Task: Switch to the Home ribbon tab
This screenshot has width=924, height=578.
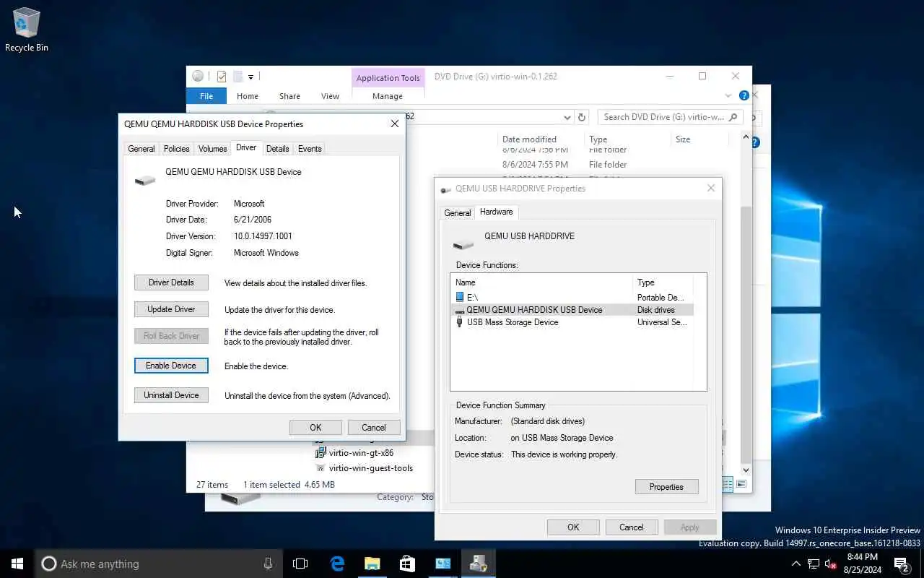Action: click(247, 96)
